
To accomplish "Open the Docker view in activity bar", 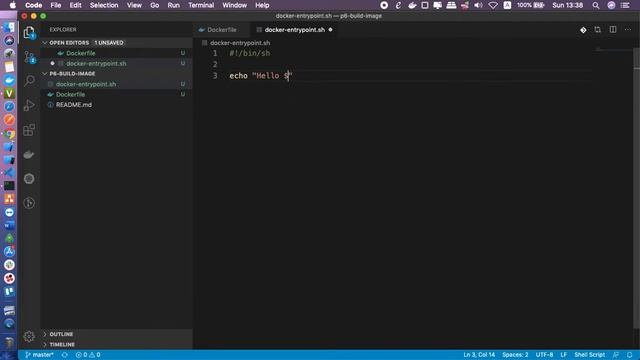I will point(29,154).
